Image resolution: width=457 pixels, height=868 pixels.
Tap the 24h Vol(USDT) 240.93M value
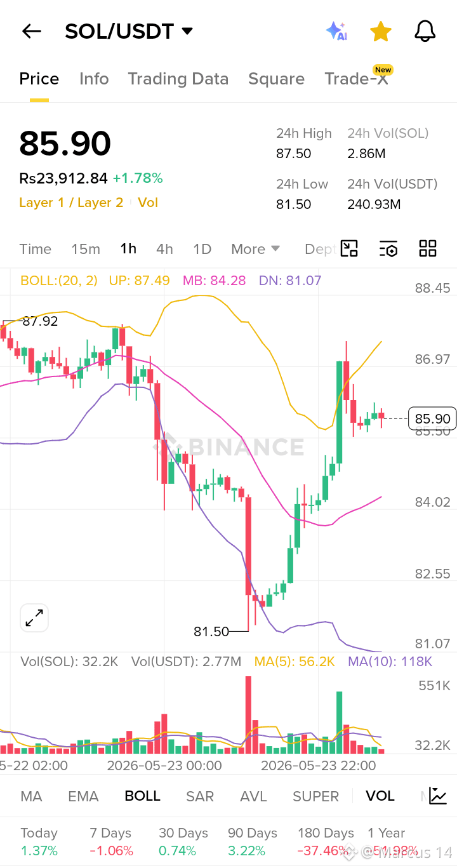pyautogui.click(x=374, y=204)
